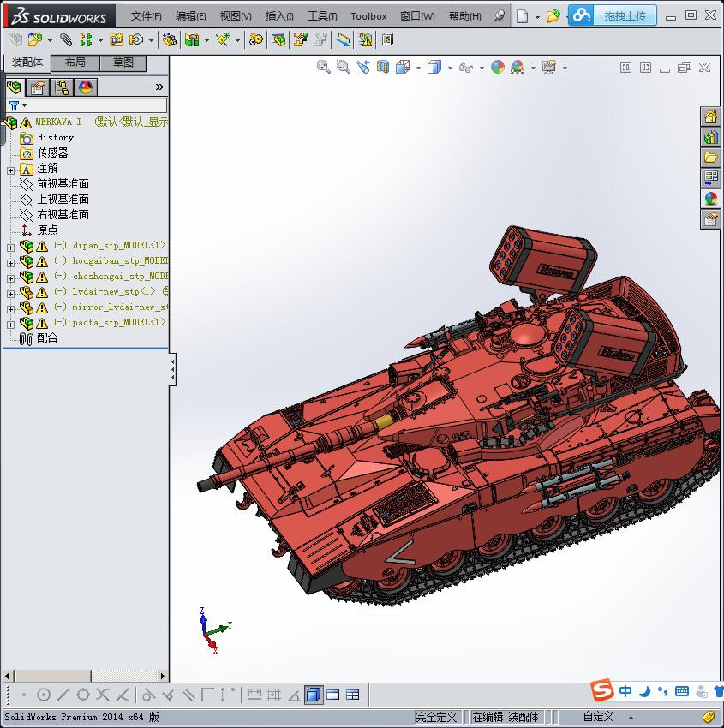This screenshot has width=724, height=728.
Task: Toggle the shaded cube view icon in the bottom toolbar
Action: (314, 695)
